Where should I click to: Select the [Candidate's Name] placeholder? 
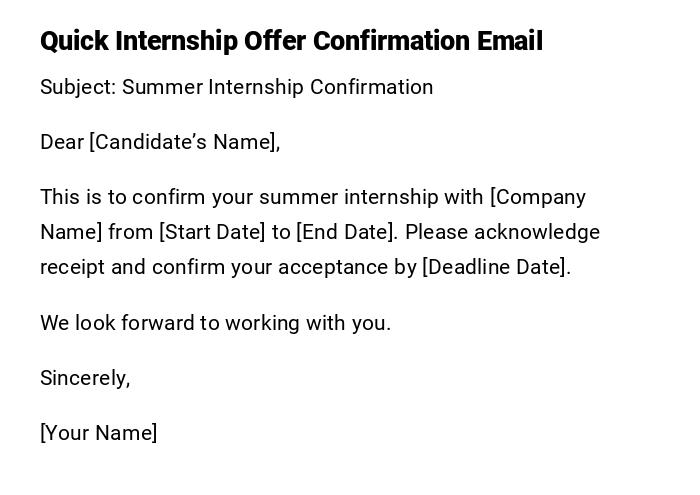click(184, 143)
